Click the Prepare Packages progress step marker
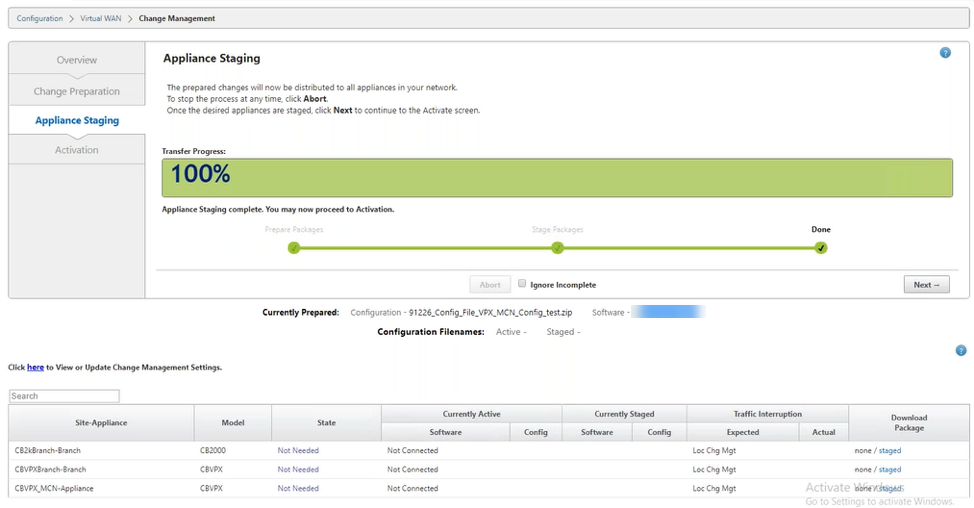974x508 pixels. tap(294, 248)
